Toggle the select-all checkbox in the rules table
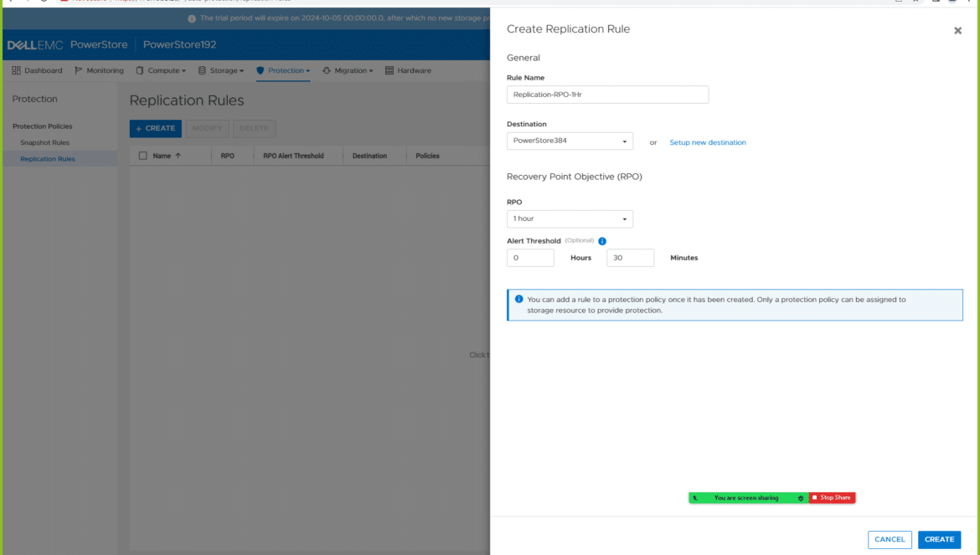Image resolution: width=980 pixels, height=555 pixels. pos(143,156)
